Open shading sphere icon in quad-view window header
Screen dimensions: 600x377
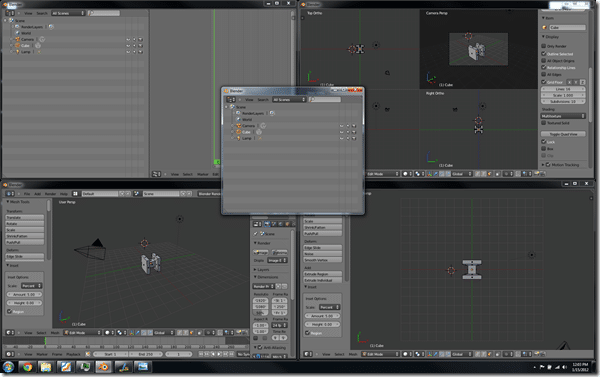[x=406, y=174]
